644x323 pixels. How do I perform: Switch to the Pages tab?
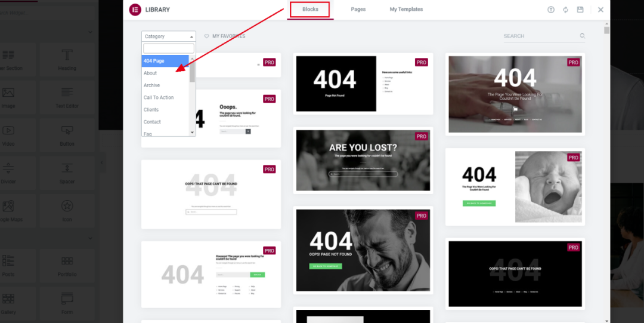(358, 9)
